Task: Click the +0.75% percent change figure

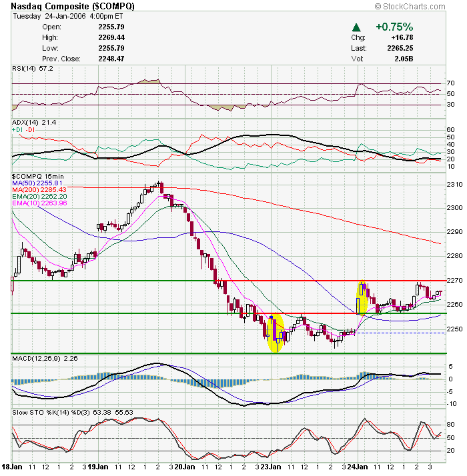Action: pyautogui.click(x=394, y=27)
